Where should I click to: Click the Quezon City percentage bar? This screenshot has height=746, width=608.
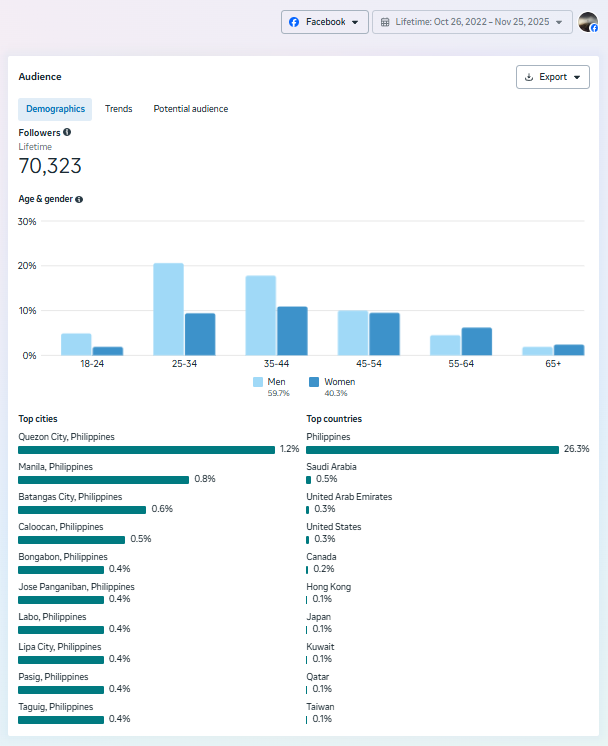[146, 450]
